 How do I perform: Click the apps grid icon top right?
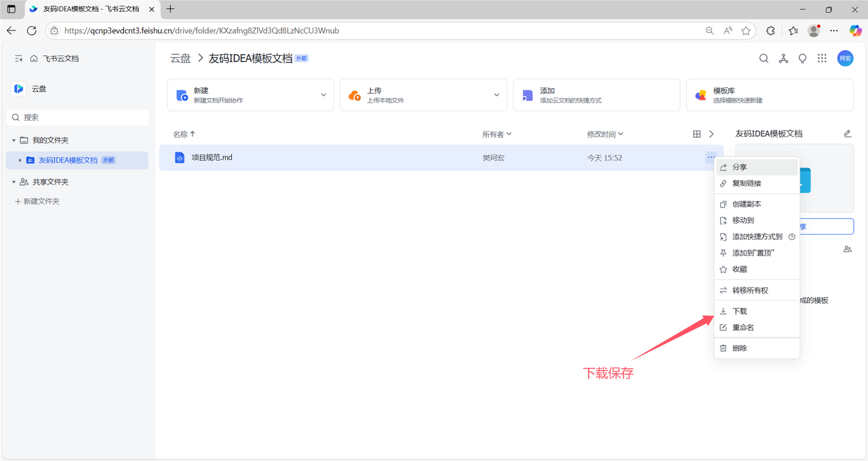[822, 58]
